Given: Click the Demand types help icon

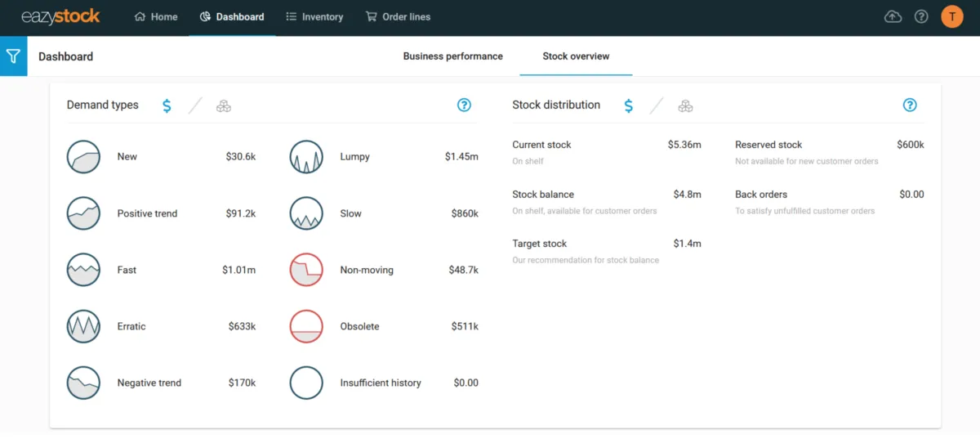Looking at the screenshot, I should pyautogui.click(x=465, y=105).
